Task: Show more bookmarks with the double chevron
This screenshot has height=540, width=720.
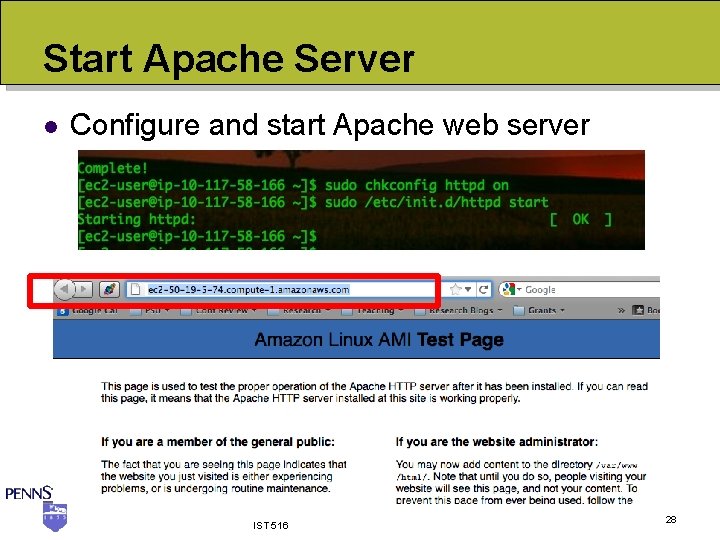Action: click(621, 310)
